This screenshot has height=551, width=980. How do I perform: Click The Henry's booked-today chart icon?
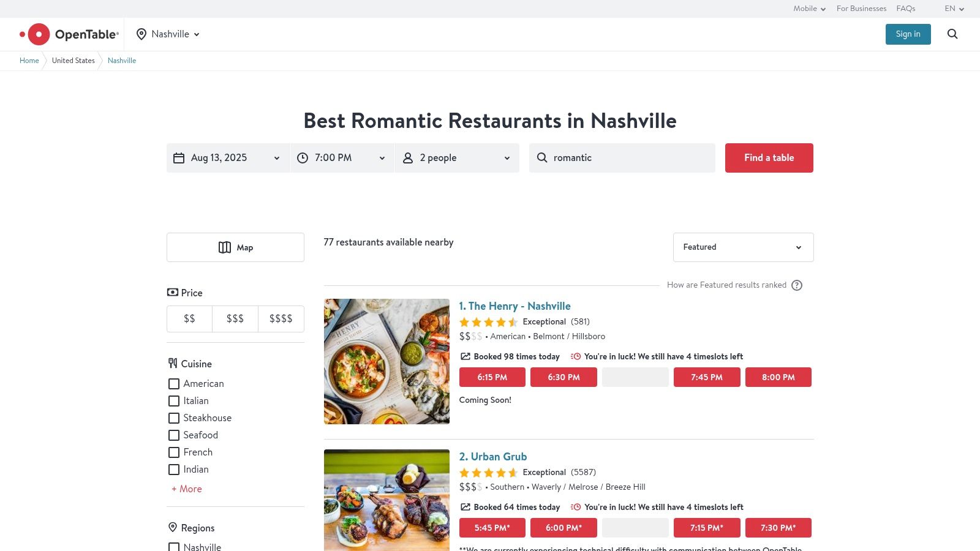tap(466, 356)
